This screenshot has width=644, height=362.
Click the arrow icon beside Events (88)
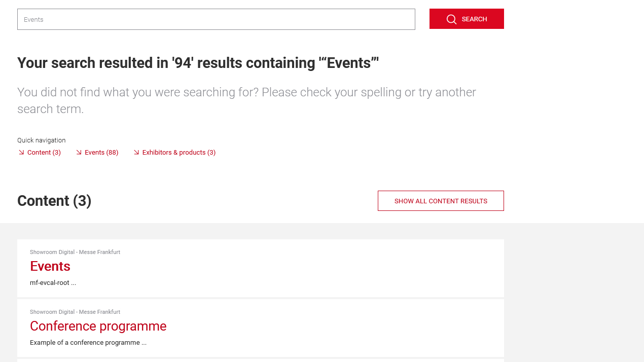click(x=79, y=152)
